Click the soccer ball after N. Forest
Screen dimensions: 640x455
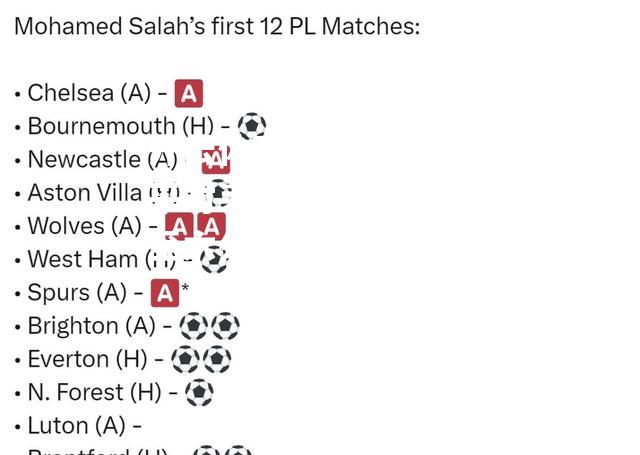coord(199,393)
